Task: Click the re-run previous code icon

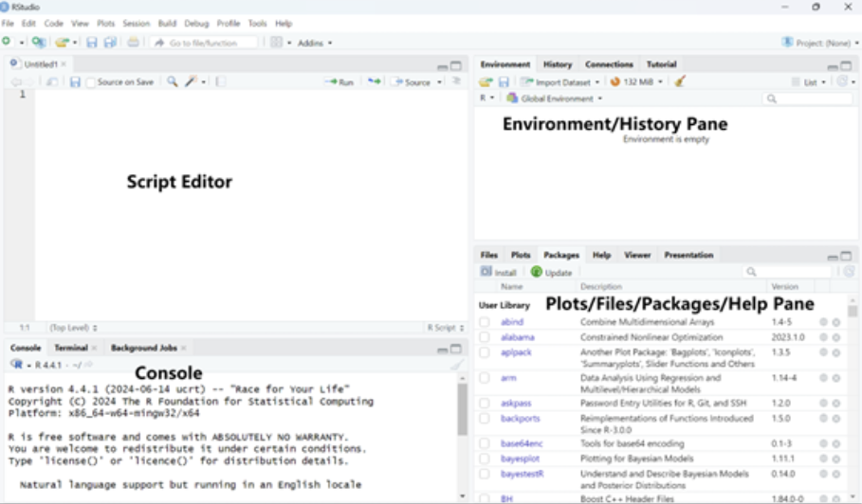Action: 375,82
